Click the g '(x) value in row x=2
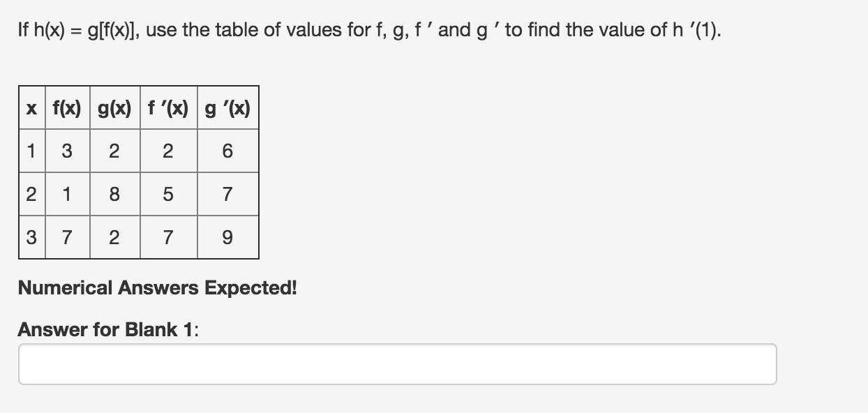 tap(227, 195)
